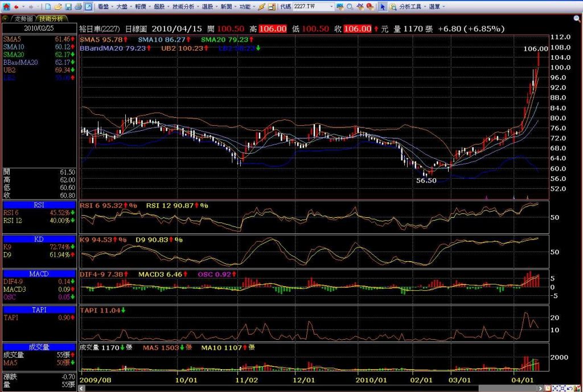Open file with the folder icon
The width and height of the screenshot is (583, 392).
(x=58, y=7)
